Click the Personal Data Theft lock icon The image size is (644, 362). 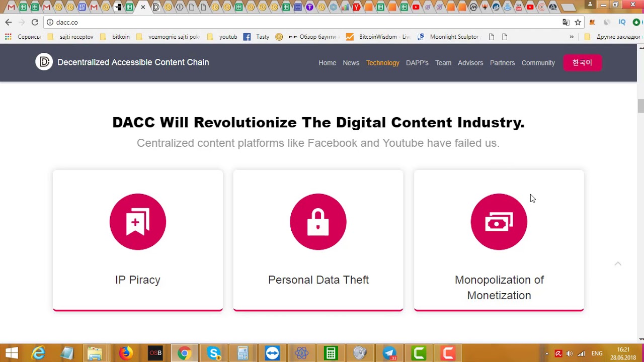tap(318, 222)
